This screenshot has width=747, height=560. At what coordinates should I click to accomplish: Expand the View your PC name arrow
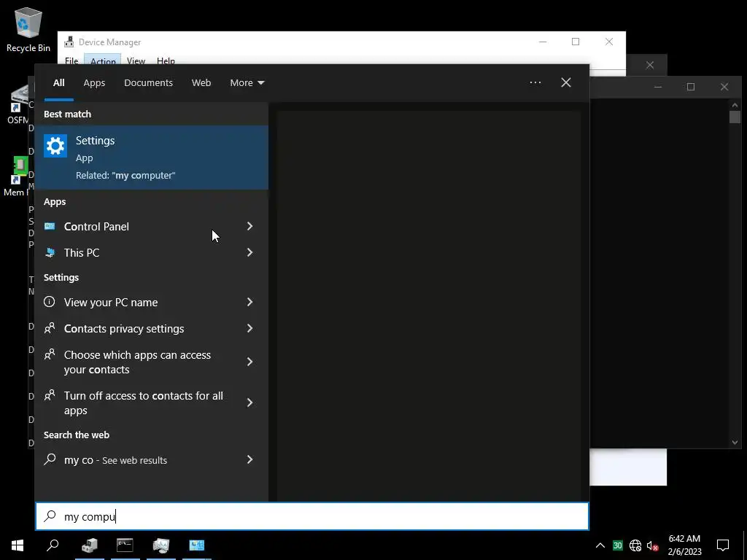click(249, 302)
